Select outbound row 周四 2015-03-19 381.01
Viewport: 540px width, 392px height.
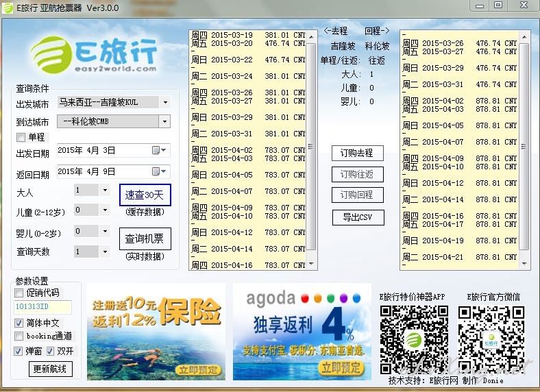click(248, 35)
